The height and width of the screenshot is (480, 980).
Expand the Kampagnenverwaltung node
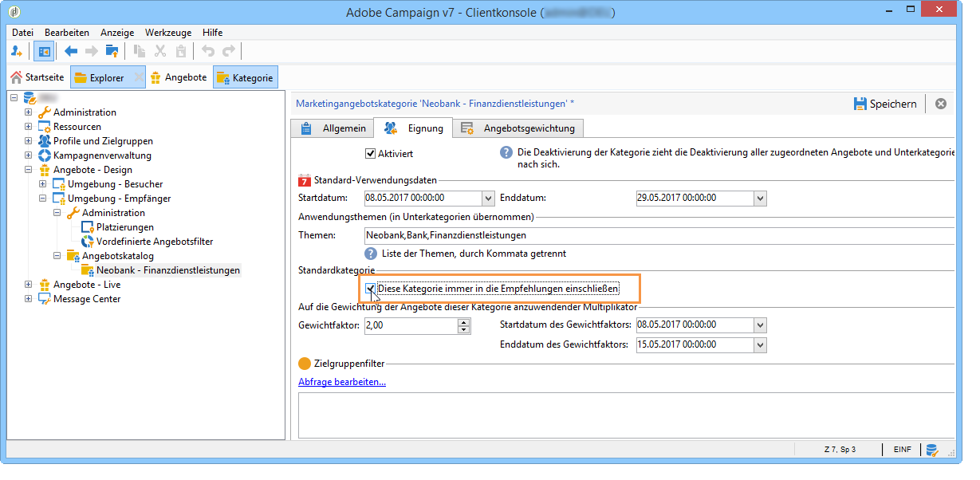click(29, 155)
